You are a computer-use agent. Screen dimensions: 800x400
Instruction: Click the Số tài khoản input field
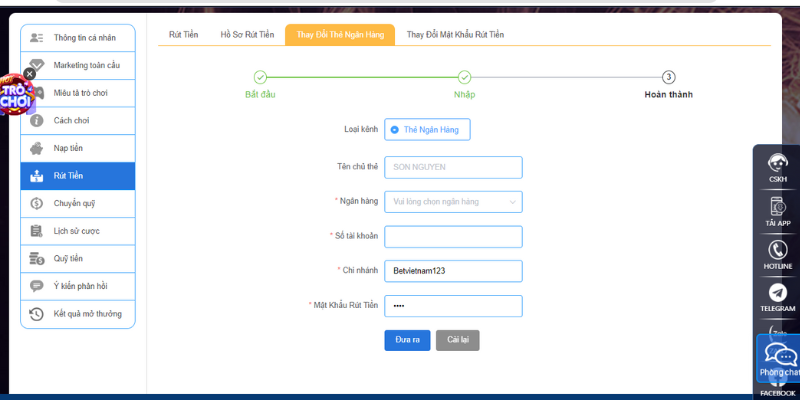coord(453,236)
